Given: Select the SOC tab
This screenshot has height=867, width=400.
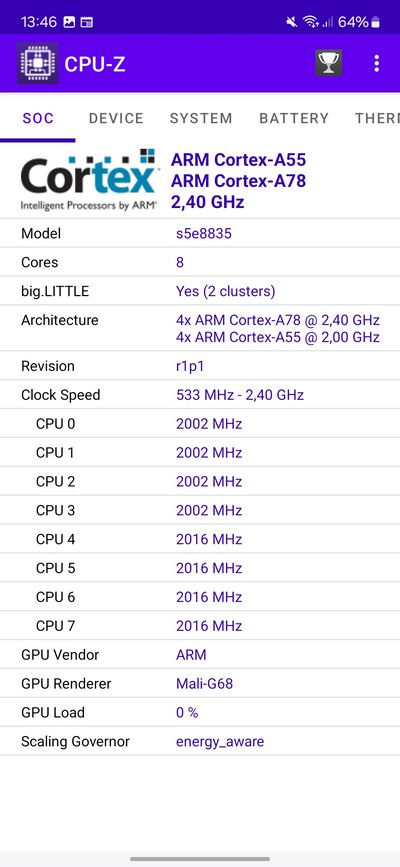Looking at the screenshot, I should coord(38,118).
